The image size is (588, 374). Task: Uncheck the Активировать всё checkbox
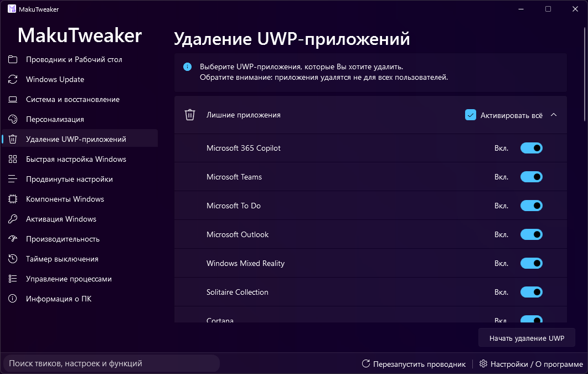point(470,115)
